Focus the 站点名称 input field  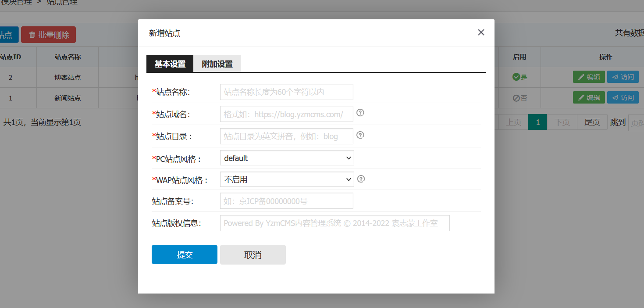286,92
